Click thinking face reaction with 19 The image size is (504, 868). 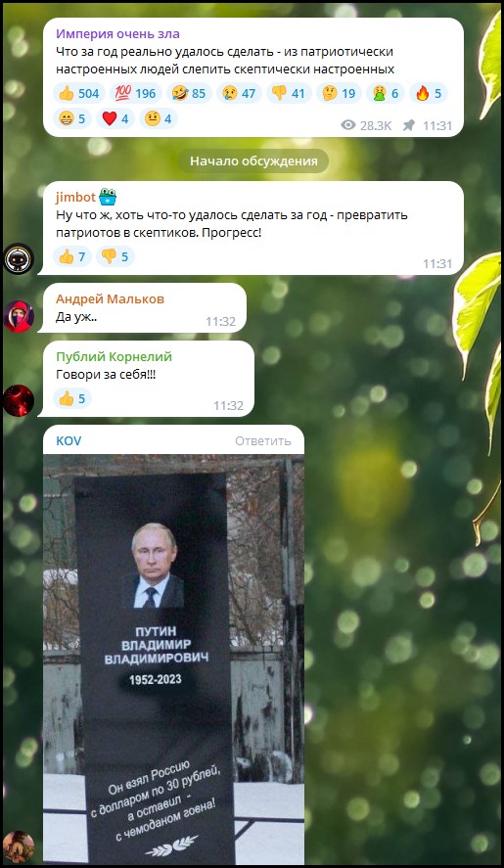(339, 93)
